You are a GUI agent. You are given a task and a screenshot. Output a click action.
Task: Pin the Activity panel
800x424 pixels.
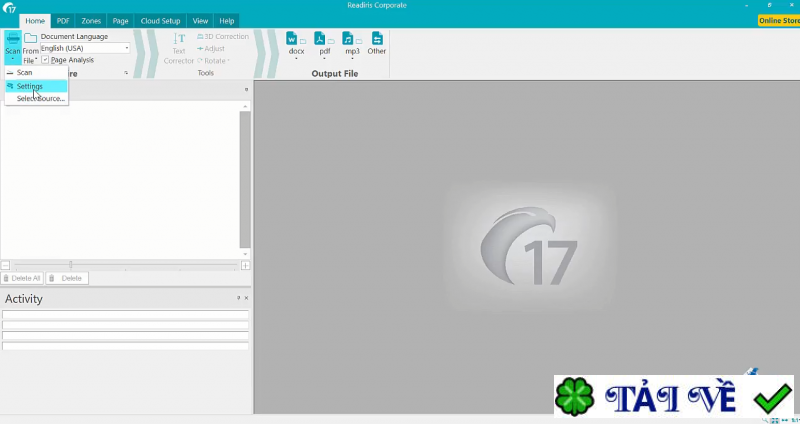238,297
